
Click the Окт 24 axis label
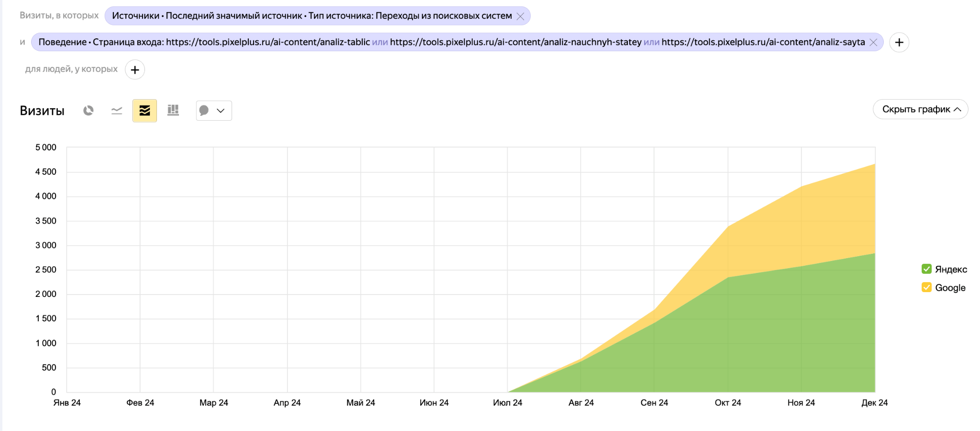click(728, 403)
